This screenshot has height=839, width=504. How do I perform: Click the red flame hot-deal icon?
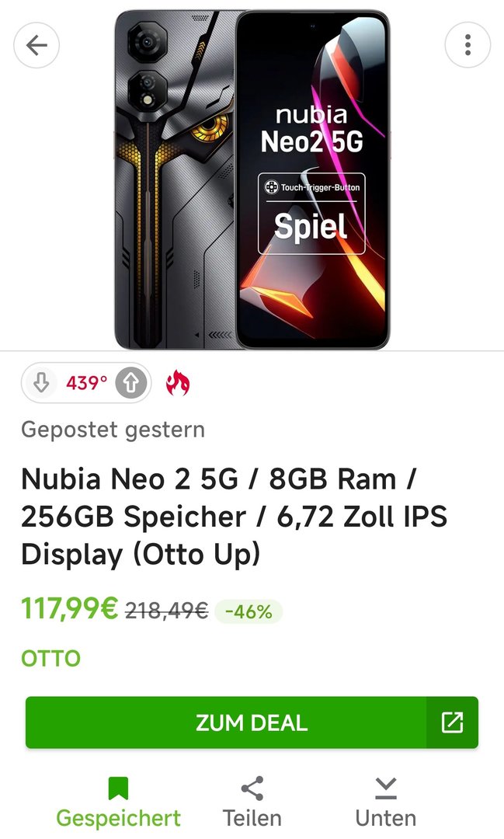(x=178, y=383)
